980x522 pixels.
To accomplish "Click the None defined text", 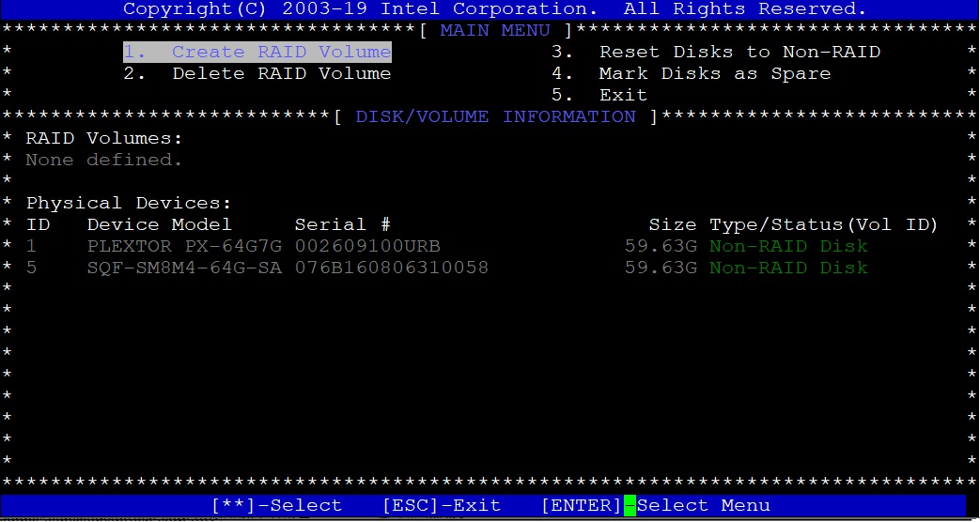I will (104, 160).
